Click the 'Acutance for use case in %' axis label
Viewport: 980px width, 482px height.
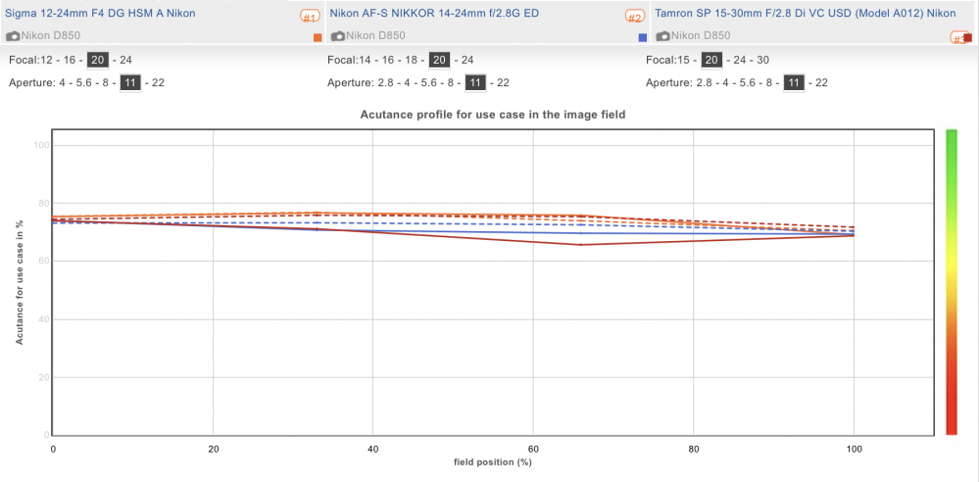(x=20, y=282)
